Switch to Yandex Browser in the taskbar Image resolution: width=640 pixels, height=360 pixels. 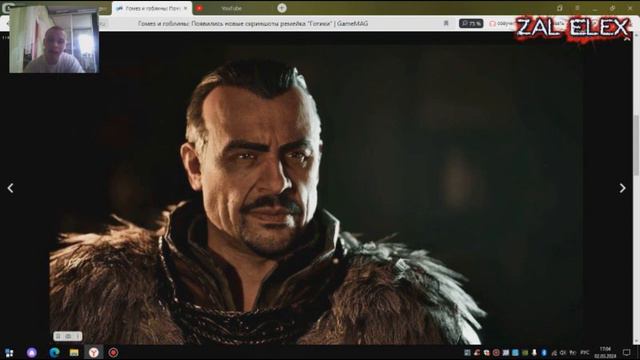[93, 353]
